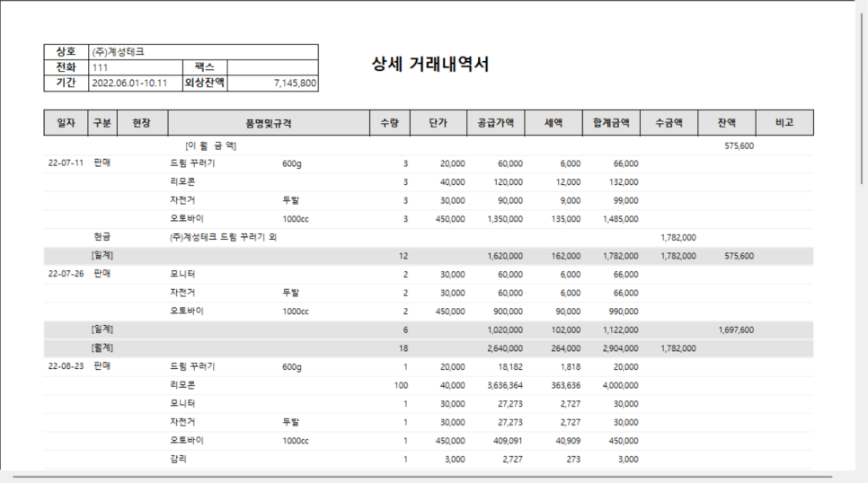Click the 팩스 label cell
This screenshot has width=868, height=483.
[x=205, y=67]
